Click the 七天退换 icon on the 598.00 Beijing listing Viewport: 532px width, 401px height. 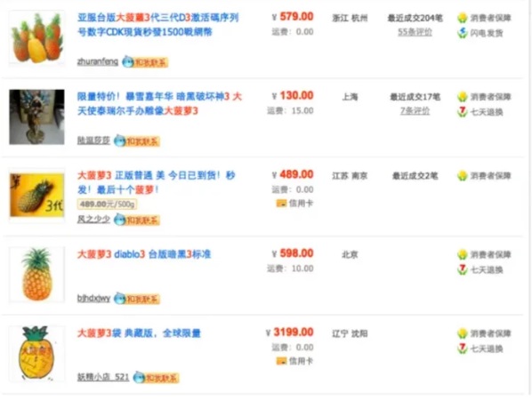pyautogui.click(x=462, y=269)
